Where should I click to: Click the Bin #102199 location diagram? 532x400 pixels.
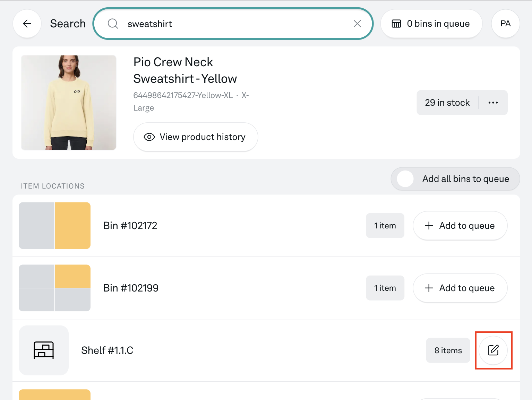(x=54, y=288)
